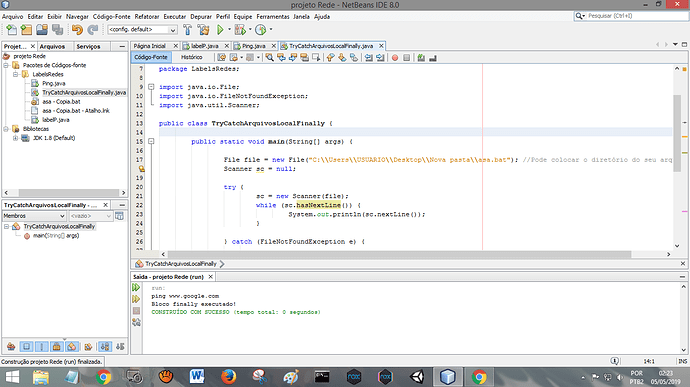Open labelP.java in the project tree
Screen dimensions: 690x387
pos(55,120)
